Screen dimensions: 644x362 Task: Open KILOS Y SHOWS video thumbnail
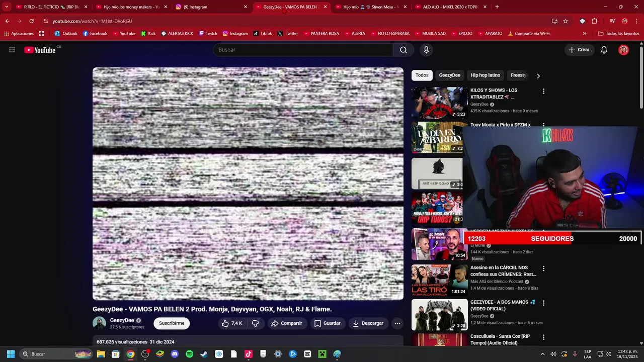pyautogui.click(x=440, y=103)
